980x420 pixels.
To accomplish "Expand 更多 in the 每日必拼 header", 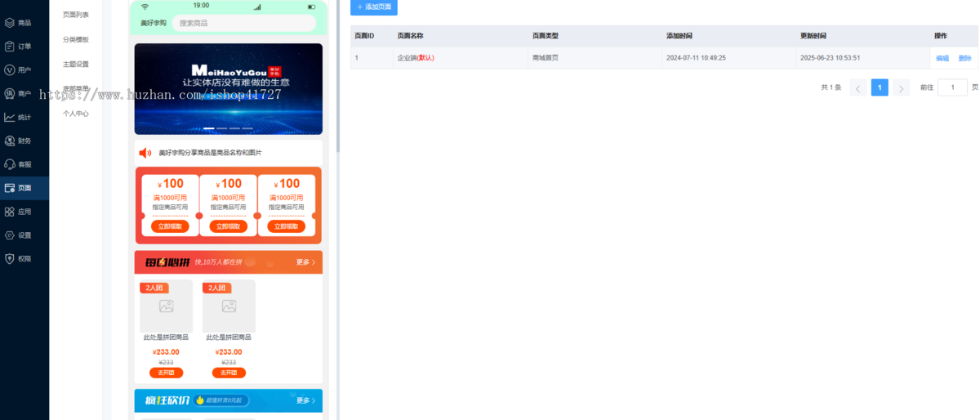I will [x=306, y=262].
